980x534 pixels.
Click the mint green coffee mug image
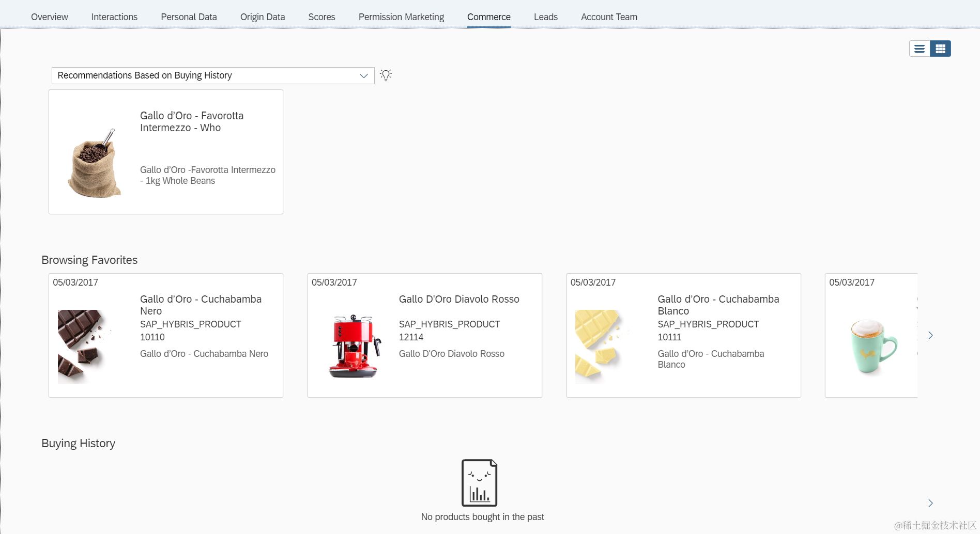873,346
